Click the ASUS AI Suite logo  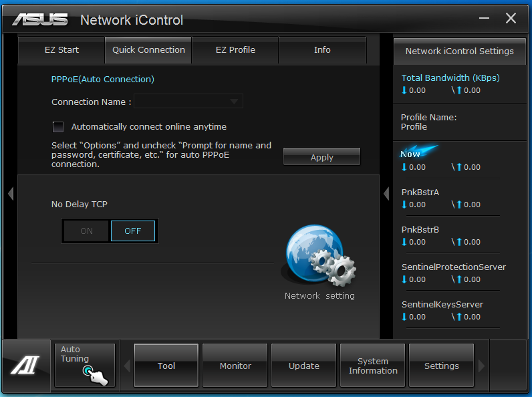point(26,365)
